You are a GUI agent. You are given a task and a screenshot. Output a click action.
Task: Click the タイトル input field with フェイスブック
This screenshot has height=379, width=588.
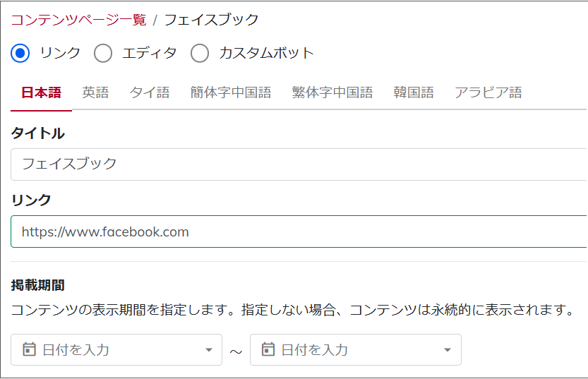299,164
